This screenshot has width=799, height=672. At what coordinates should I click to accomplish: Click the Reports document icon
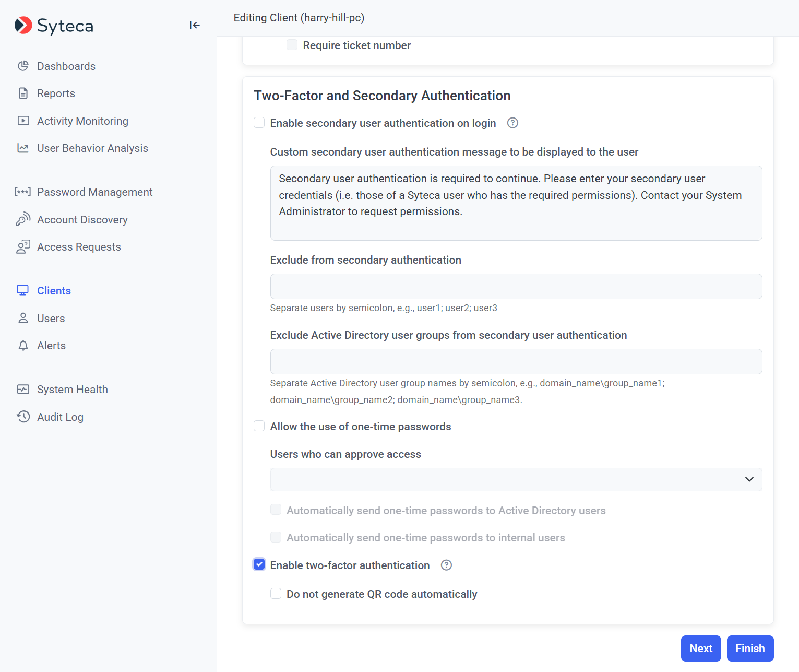23,93
